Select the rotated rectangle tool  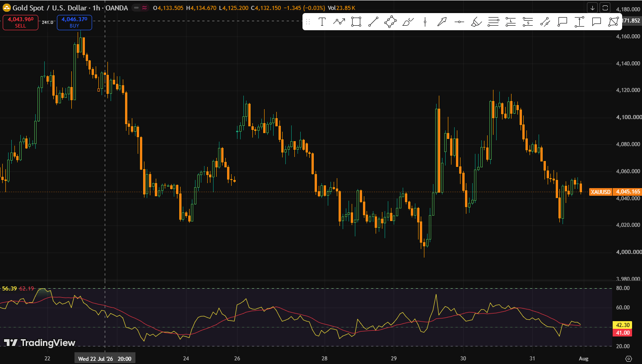tap(391, 22)
